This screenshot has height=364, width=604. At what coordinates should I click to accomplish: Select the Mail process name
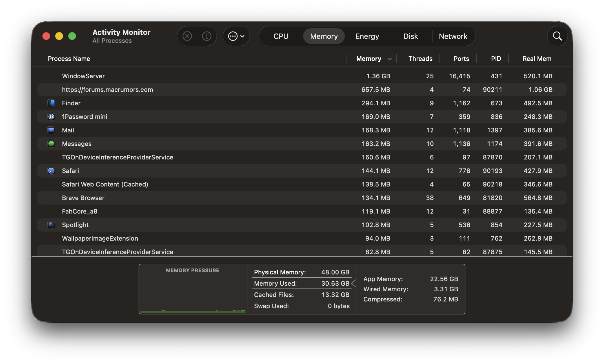(x=68, y=130)
